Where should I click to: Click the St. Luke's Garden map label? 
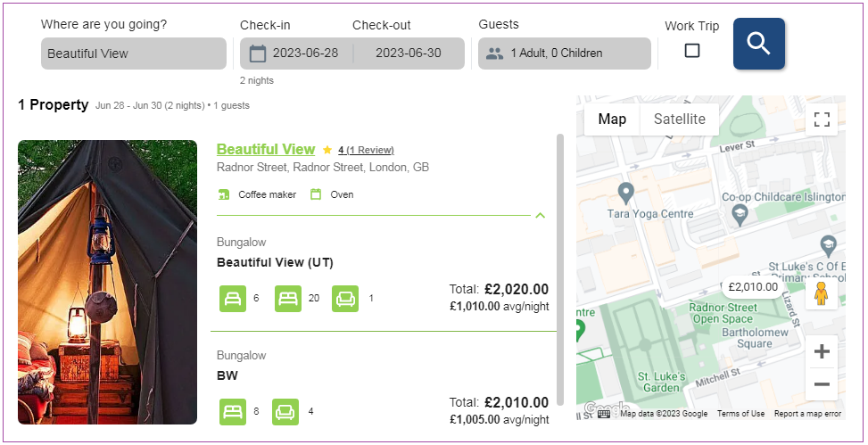point(661,382)
